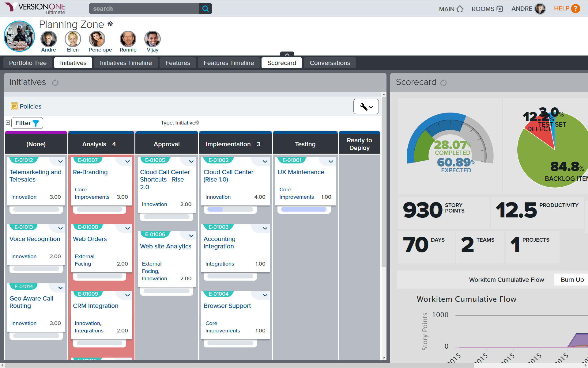Toggle the Initiatives panel tab
Image resolution: width=588 pixels, height=368 pixels.
point(73,63)
